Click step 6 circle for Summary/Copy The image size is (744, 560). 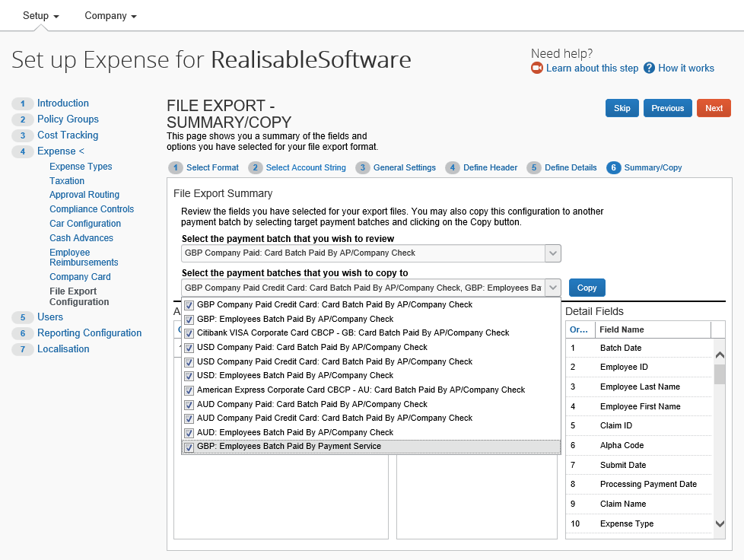613,168
